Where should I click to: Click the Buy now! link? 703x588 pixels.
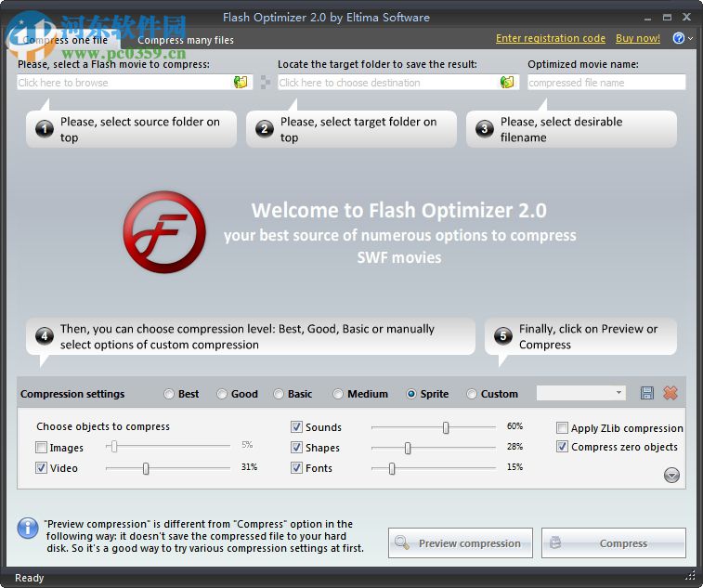(x=638, y=38)
